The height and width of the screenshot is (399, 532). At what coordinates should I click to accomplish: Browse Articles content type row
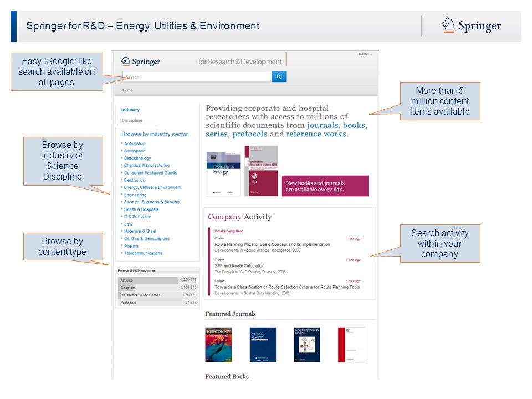pyautogui.click(x=157, y=280)
